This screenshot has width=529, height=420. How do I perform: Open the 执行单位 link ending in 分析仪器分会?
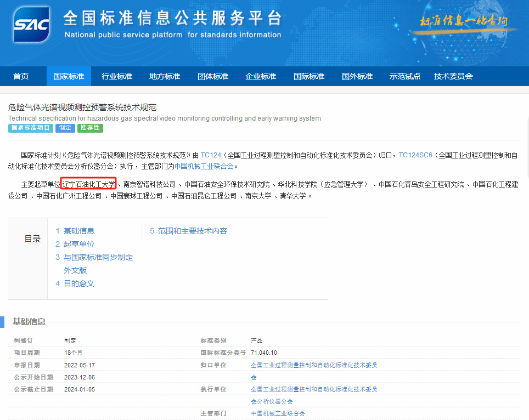(314, 395)
